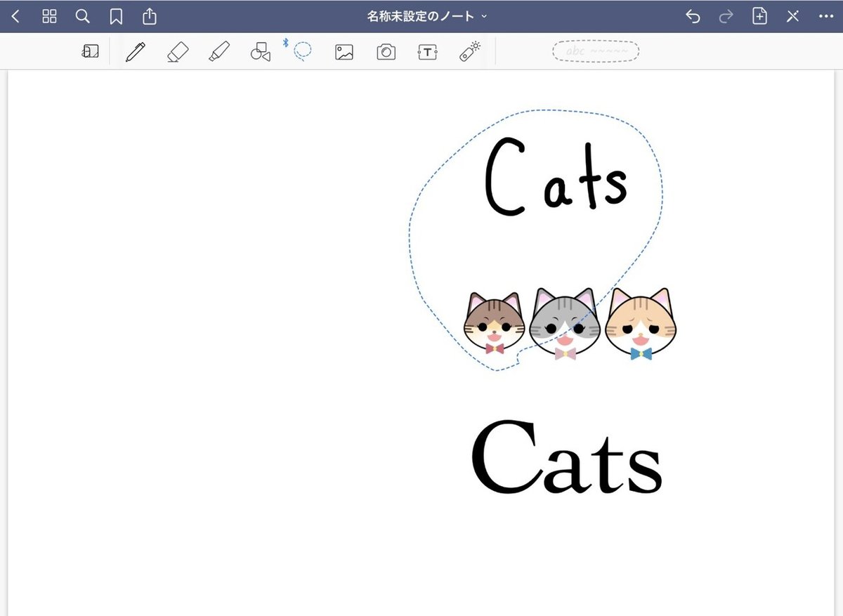Select the Highlighter tool
This screenshot has height=616, width=843.
219,51
